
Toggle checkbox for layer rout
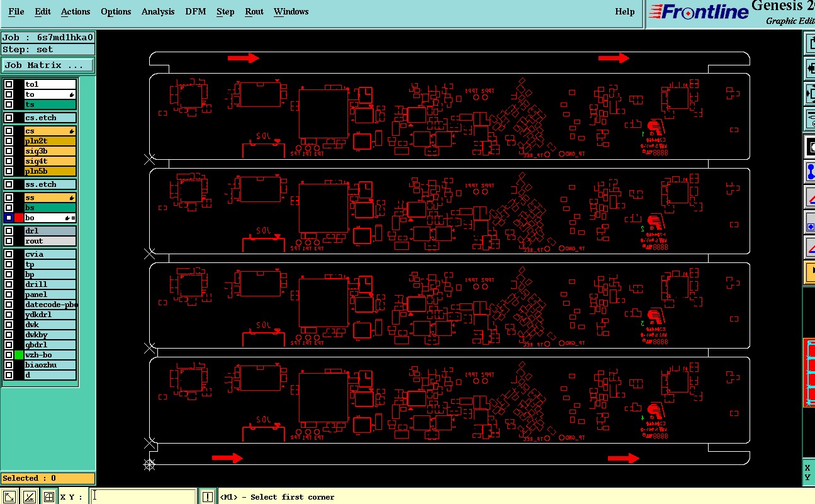tap(9, 241)
